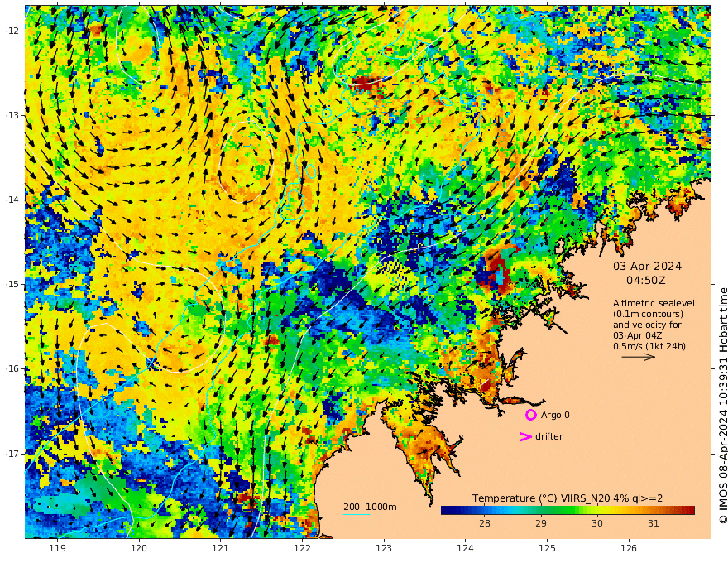Click the IMOS copyright timestamp text
This screenshot has width=728, height=563.
click(x=723, y=406)
